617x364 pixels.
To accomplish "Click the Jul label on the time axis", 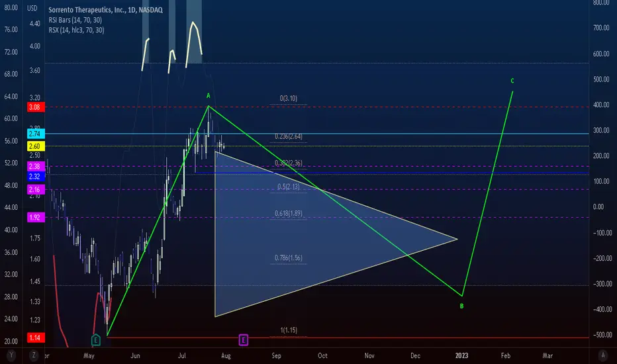I will coord(182,356).
